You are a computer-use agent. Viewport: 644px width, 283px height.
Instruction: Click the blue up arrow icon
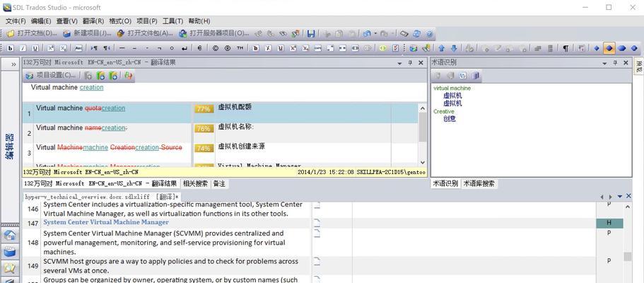(x=442, y=48)
